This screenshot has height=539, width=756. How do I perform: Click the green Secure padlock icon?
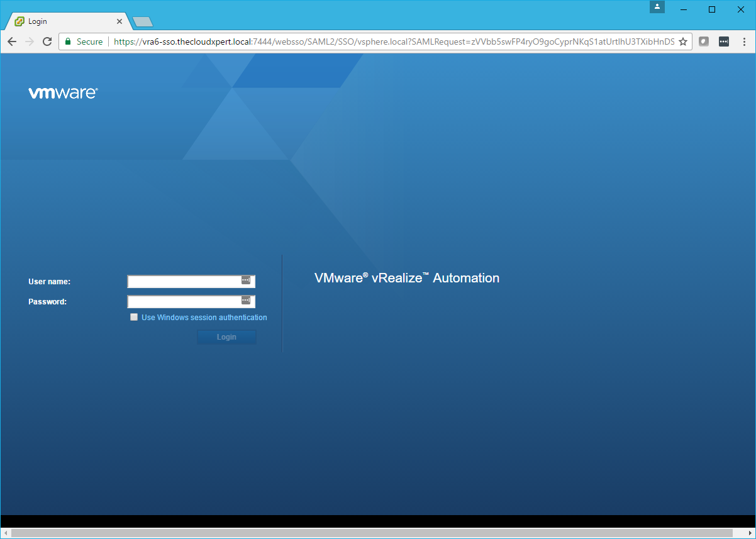click(68, 42)
